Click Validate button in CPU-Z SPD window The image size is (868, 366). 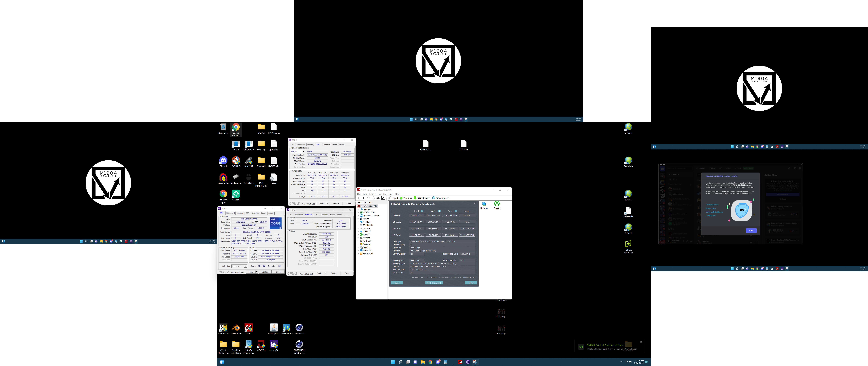(336, 203)
